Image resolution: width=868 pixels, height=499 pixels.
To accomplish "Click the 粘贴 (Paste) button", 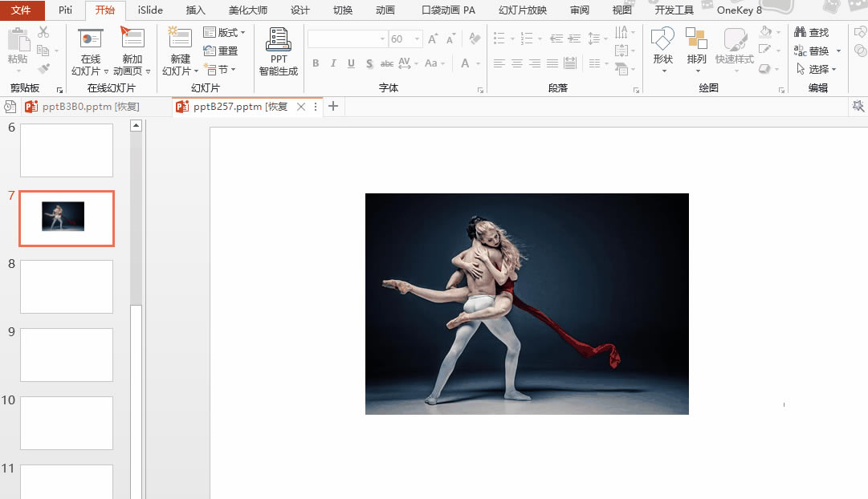I will coord(17,48).
